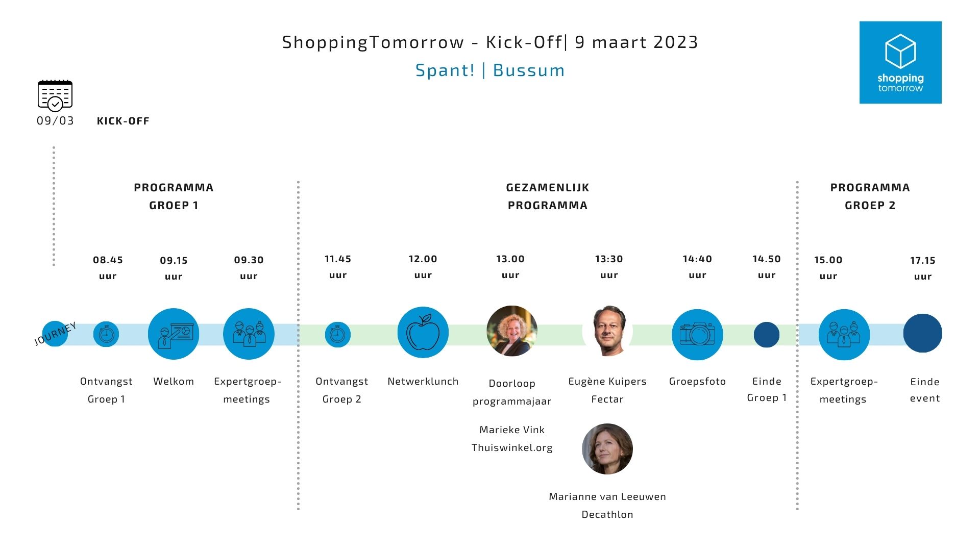Image resolution: width=980 pixels, height=551 pixels.
Task: Click the Programma Groep 1 heading
Action: point(174,196)
